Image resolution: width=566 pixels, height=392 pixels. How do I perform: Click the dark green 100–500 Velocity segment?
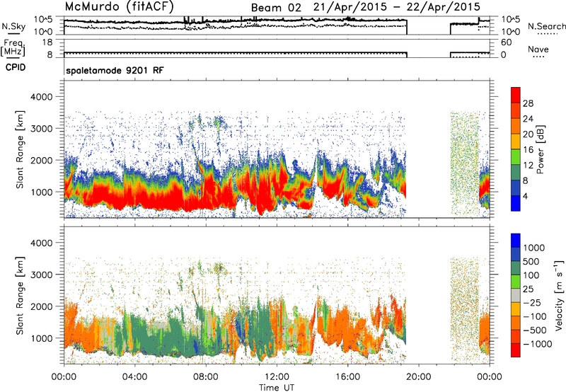click(516, 268)
